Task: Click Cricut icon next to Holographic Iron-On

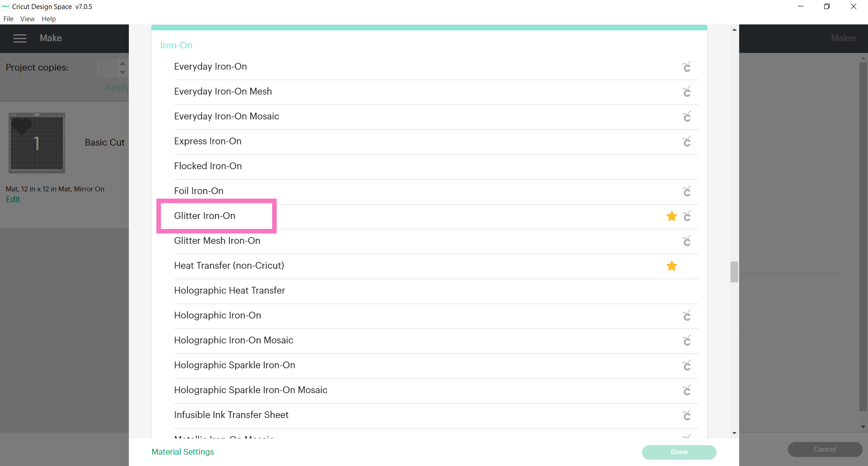Action: coord(687,316)
